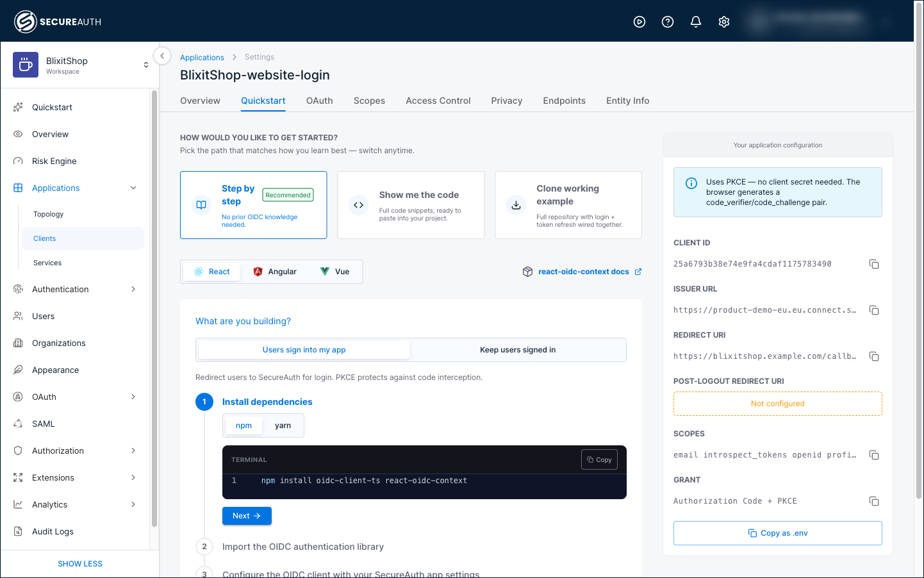Open the help question mark icon

pos(668,22)
